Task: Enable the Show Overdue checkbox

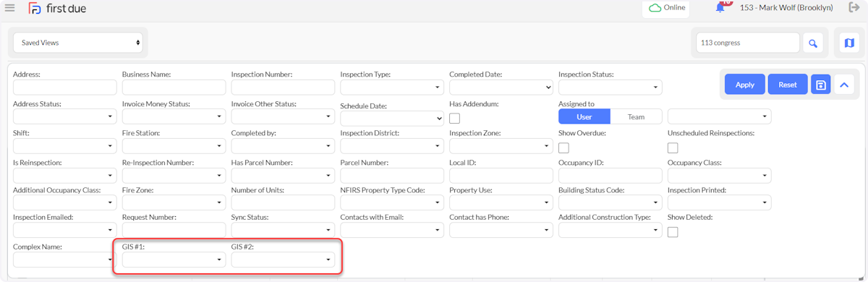Action: coord(564,148)
